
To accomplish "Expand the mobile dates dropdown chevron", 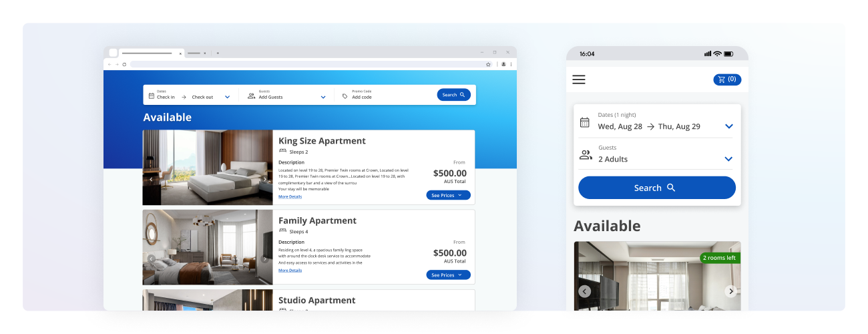I will 728,126.
